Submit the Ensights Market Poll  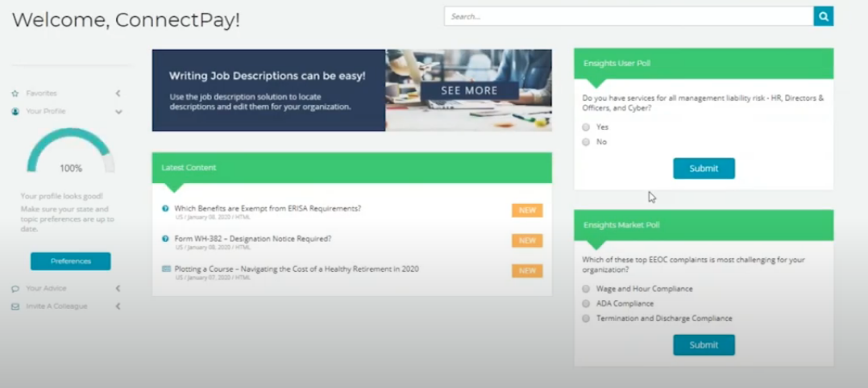click(704, 344)
